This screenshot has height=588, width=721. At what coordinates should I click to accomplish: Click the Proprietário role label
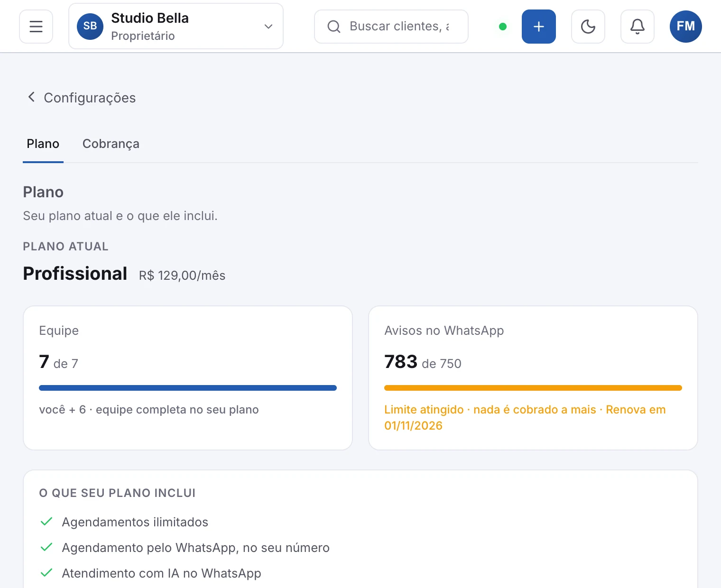click(143, 36)
